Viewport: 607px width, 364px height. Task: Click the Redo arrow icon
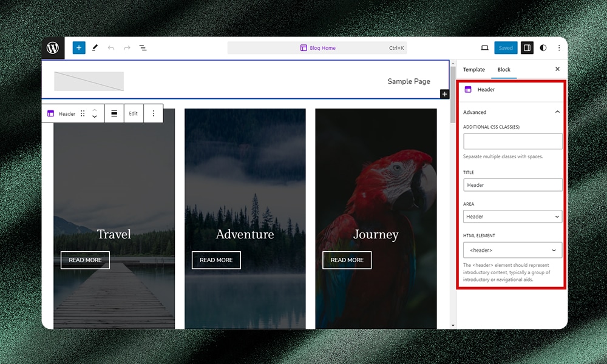click(x=127, y=48)
